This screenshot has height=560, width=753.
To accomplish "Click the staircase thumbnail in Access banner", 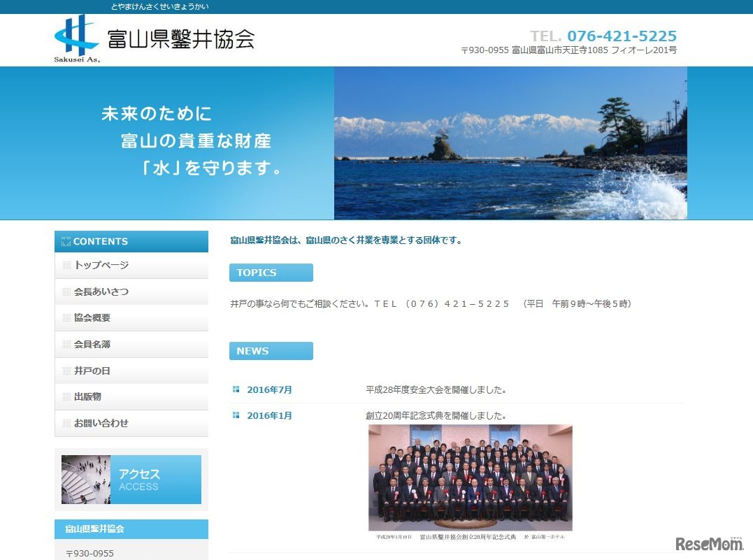I will (x=86, y=480).
